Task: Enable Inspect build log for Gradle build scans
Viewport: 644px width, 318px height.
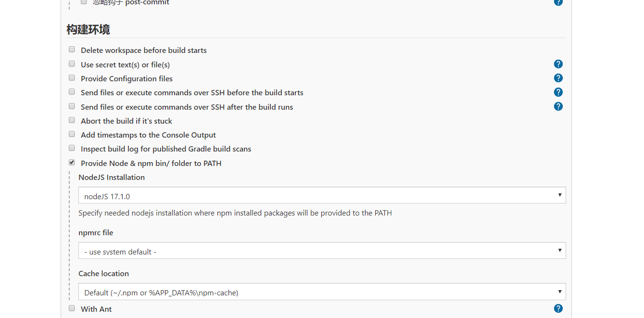Action: 72,148
